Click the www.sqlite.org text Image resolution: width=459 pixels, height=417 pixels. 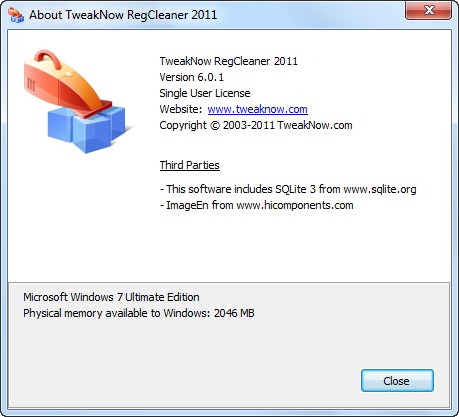(x=380, y=189)
